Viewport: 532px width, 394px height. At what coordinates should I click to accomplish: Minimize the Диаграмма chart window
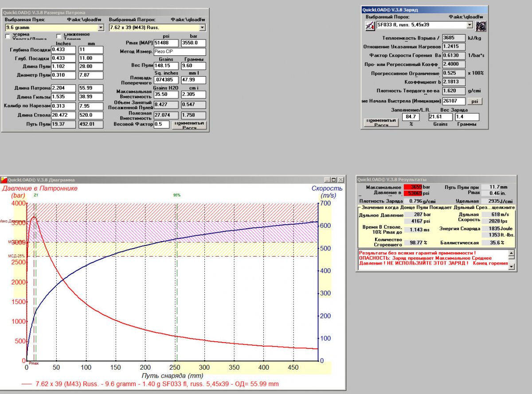point(327,180)
